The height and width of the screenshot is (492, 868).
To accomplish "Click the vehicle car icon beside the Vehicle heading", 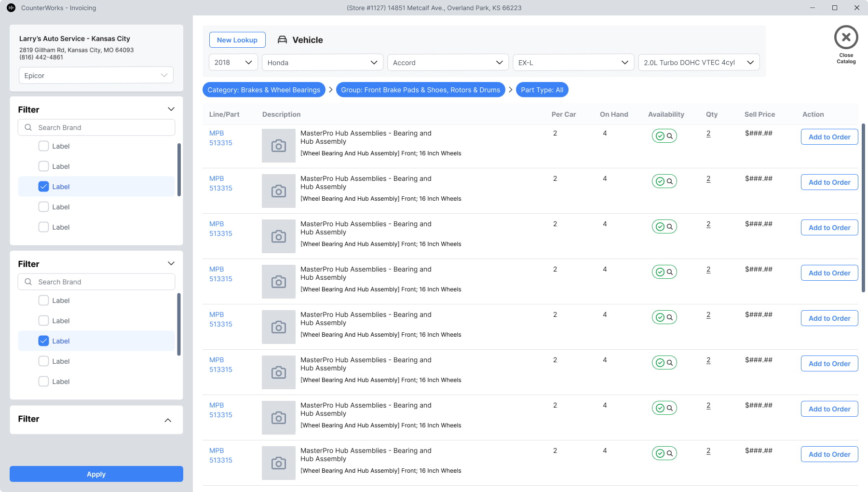I will coord(282,40).
